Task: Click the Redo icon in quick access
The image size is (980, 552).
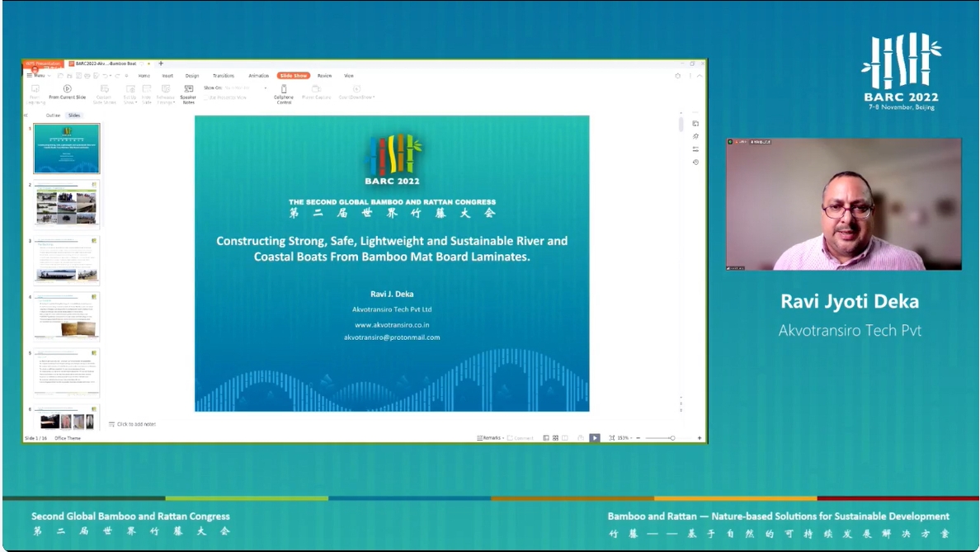Action: [117, 76]
